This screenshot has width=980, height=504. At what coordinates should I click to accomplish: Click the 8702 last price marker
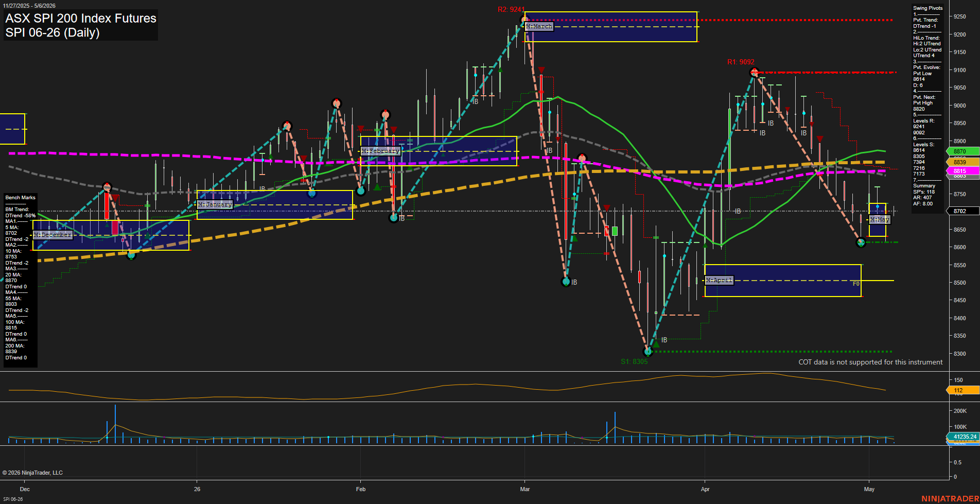click(962, 211)
